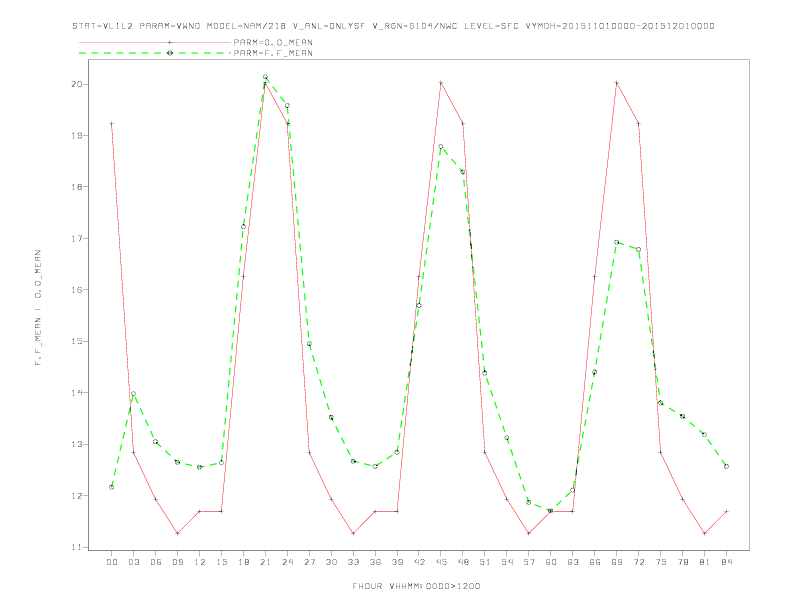
Task: Click the x-axis tick label 75
Action: [x=661, y=562]
